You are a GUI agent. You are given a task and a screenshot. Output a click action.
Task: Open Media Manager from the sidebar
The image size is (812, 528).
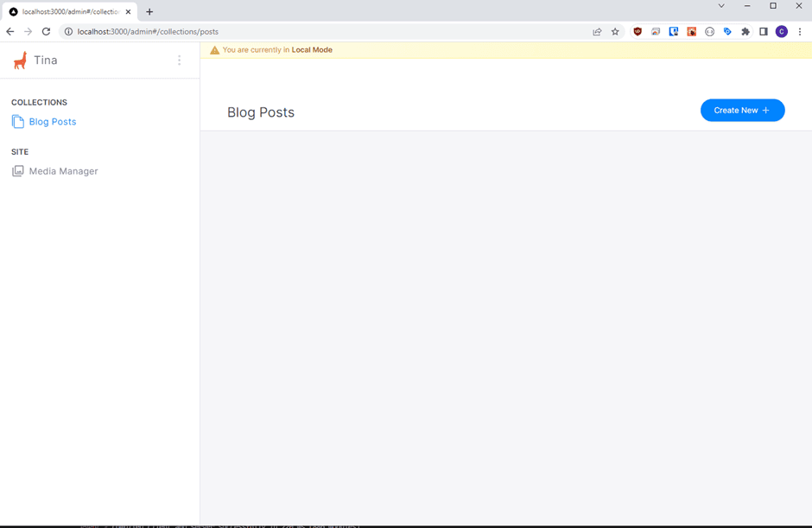(63, 171)
